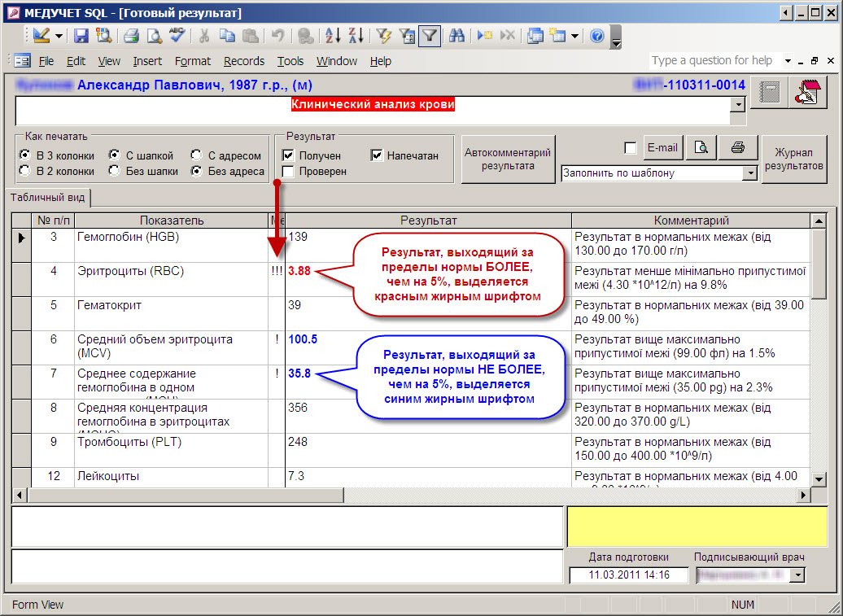Click the blue Help question mark icon
Viewport: 843px width, 616px height.
tap(596, 36)
